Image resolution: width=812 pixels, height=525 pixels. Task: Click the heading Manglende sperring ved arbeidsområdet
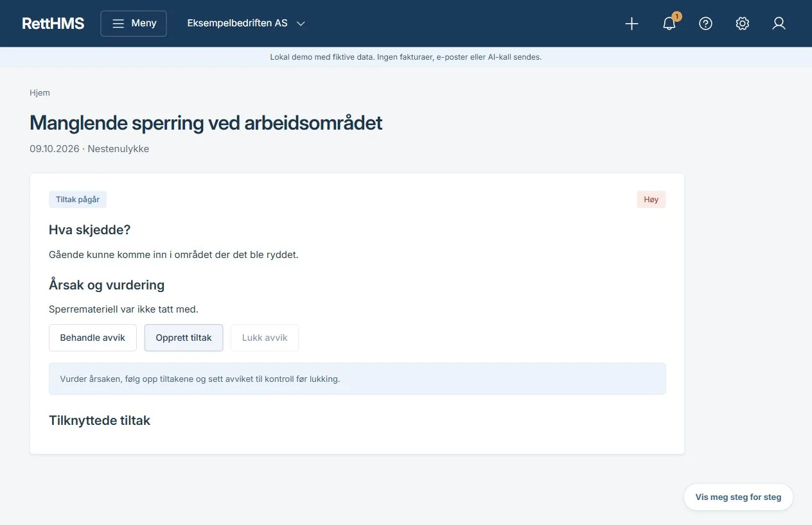click(x=206, y=123)
